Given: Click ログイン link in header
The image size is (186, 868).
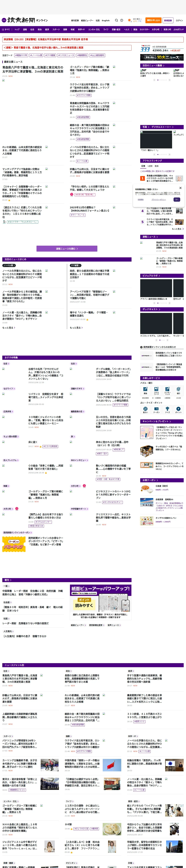Looking at the screenshot, I should [x=179, y=20].
